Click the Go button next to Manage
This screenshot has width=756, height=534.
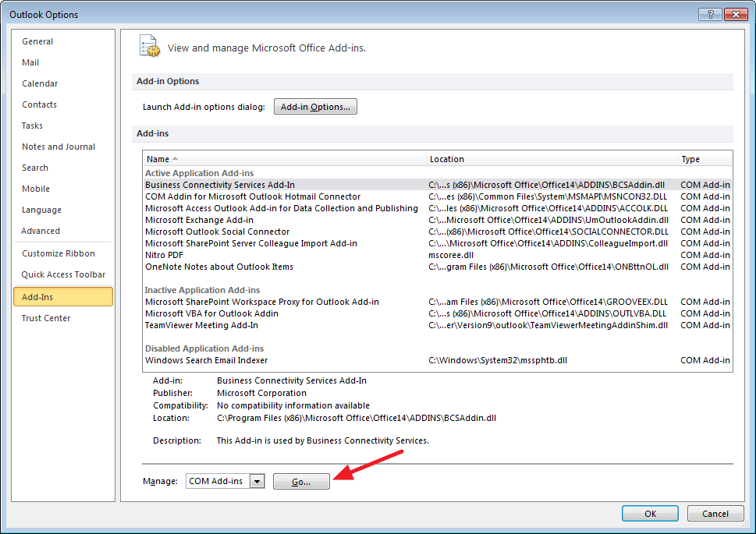[301, 482]
